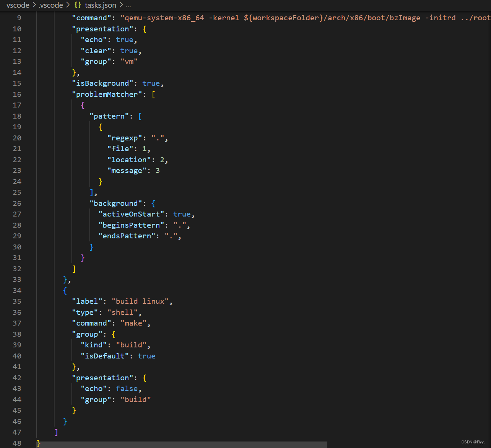The image size is (491, 448).
Task: Click the "isDefault" key
Action: coord(105,356)
